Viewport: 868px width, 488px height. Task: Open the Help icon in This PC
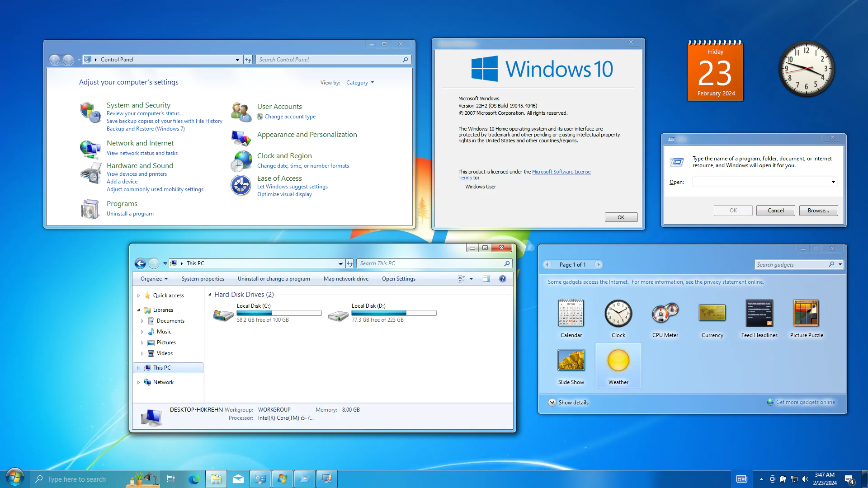point(502,279)
